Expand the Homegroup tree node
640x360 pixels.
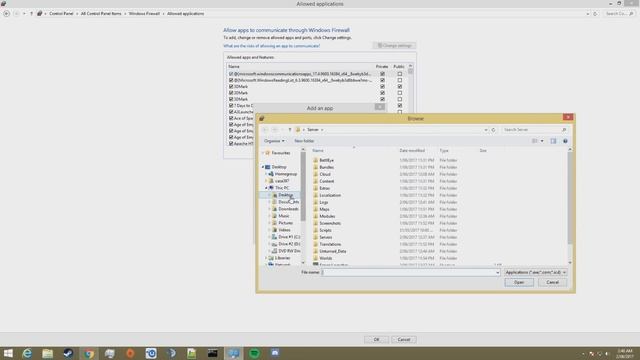(266, 174)
